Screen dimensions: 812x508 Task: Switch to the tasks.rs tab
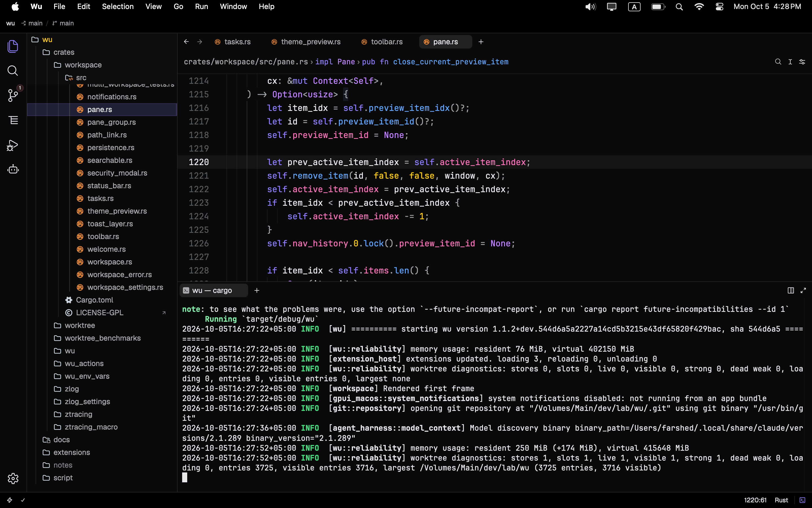[x=233, y=42]
